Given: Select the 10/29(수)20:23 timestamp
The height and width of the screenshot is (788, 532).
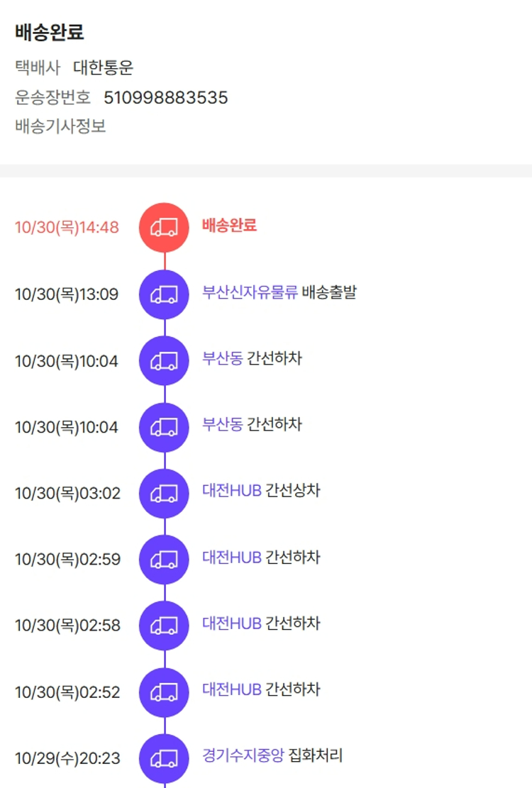Looking at the screenshot, I should tap(67, 759).
